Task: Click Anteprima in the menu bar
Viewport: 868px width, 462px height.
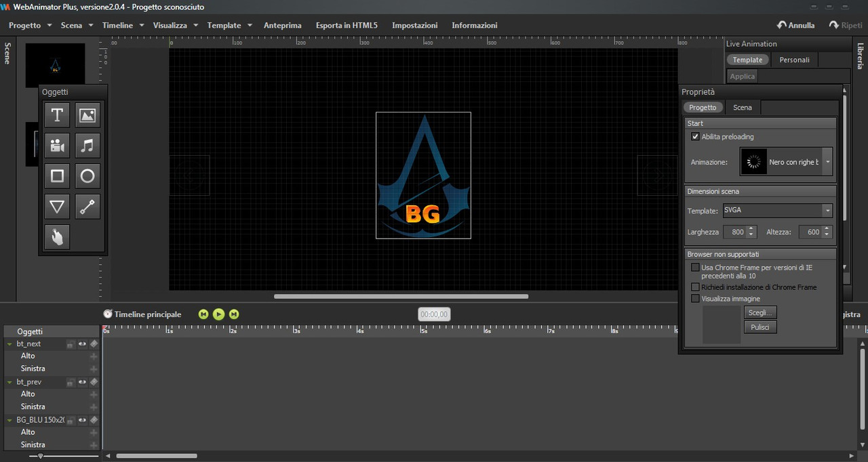Action: pos(283,25)
